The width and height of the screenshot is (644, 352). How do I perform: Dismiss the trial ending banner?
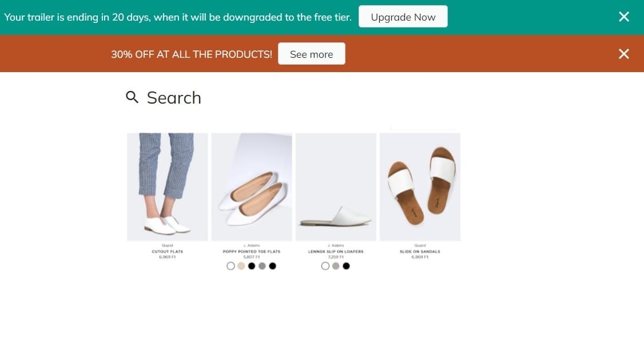pos(624,17)
